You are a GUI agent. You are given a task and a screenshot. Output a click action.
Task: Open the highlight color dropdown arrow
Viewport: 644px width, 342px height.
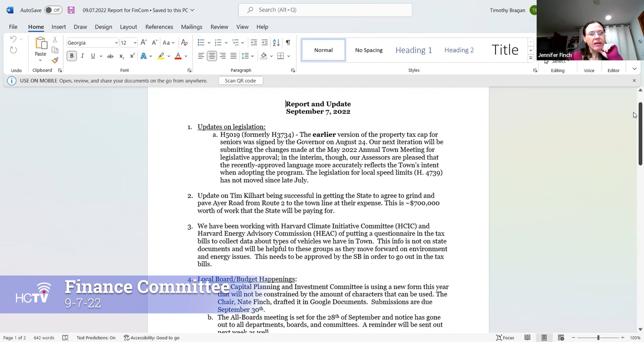169,56
